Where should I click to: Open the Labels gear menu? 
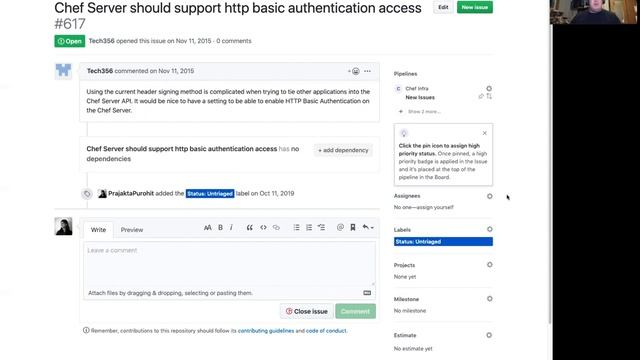(x=489, y=229)
